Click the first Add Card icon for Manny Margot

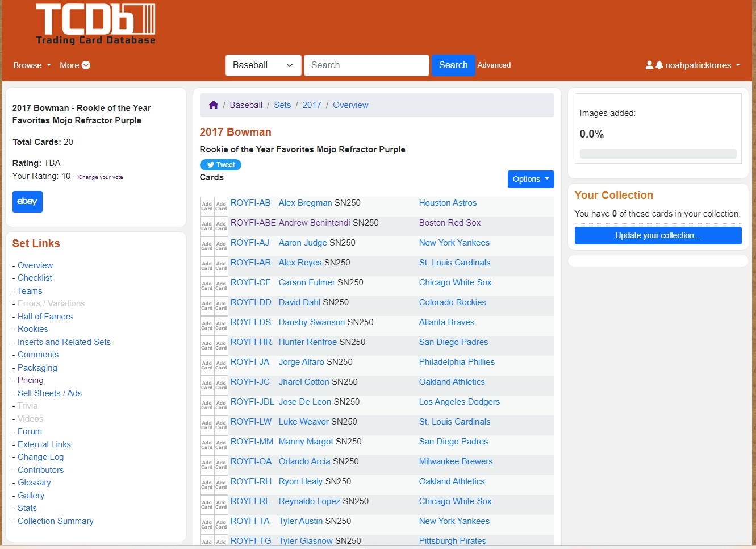[x=207, y=445]
